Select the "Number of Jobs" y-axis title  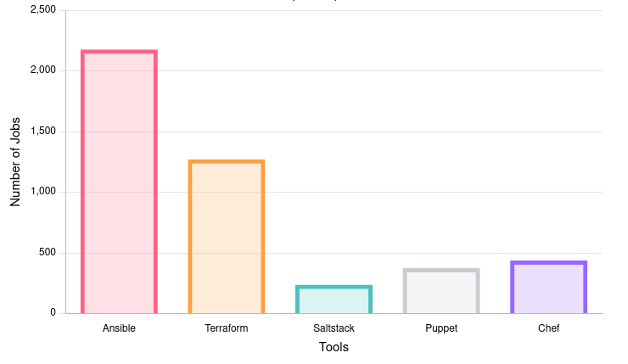(15, 161)
